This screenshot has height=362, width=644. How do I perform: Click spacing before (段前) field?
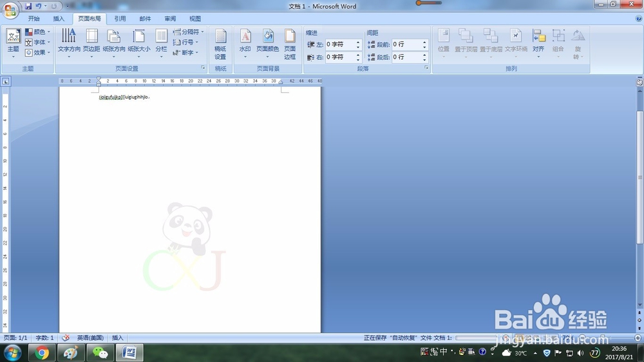tap(406, 44)
